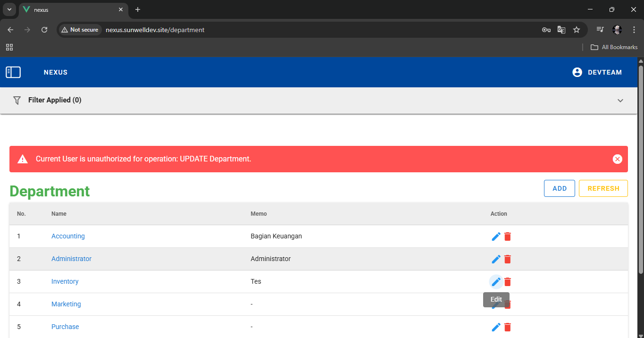The image size is (644, 338).
Task: Delete the Administrator department
Action: 508,259
